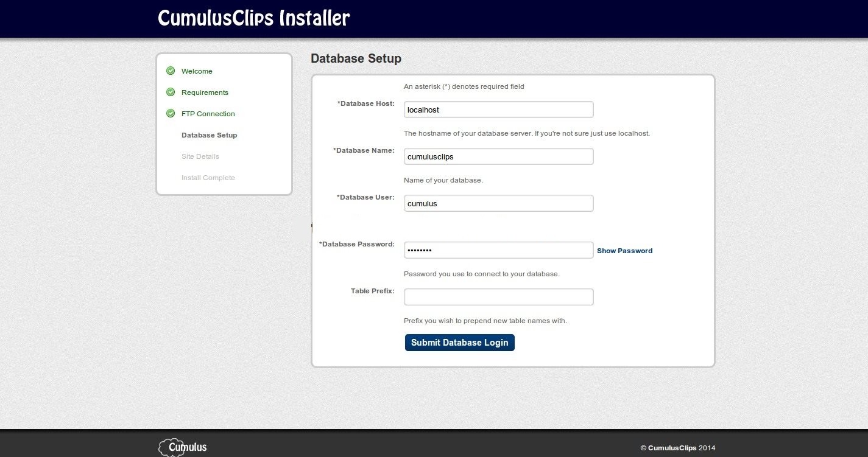Screen dimensions: 868x457
Task: Select the Site Details step
Action: (x=200, y=156)
